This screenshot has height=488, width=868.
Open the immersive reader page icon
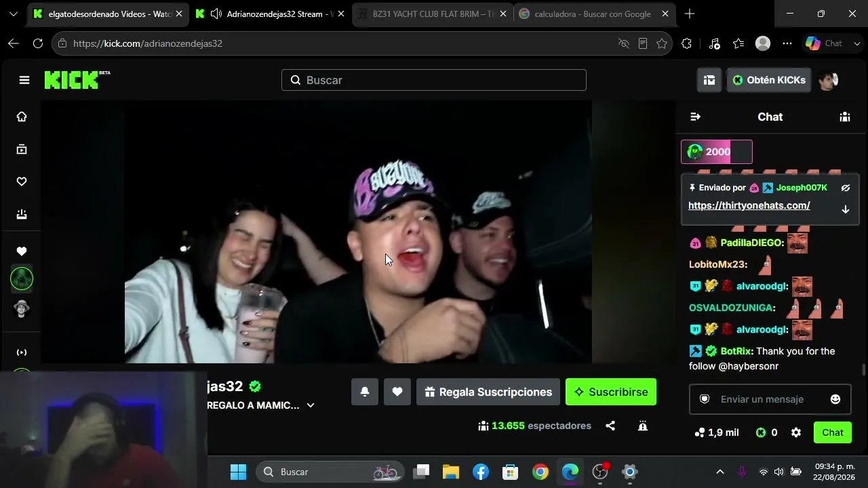click(643, 43)
